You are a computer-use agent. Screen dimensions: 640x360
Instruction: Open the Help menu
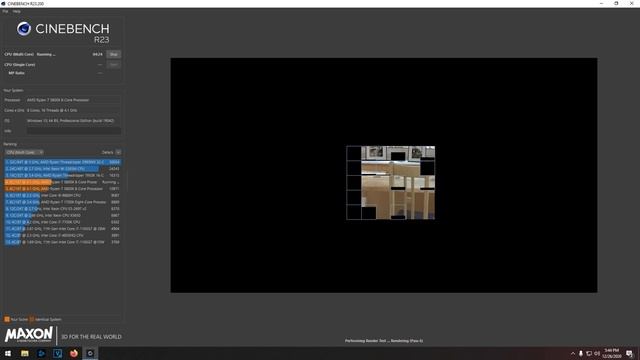click(16, 11)
